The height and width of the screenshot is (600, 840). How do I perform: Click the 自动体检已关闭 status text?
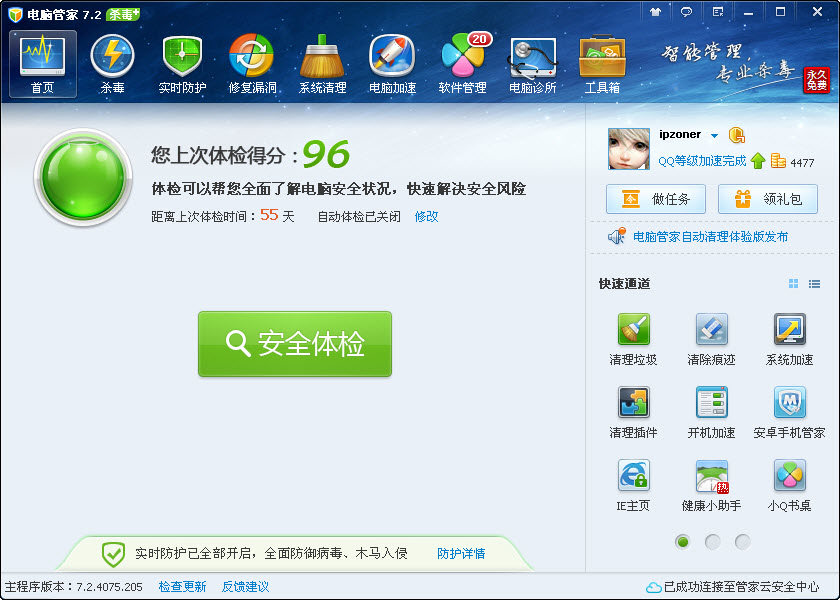359,216
